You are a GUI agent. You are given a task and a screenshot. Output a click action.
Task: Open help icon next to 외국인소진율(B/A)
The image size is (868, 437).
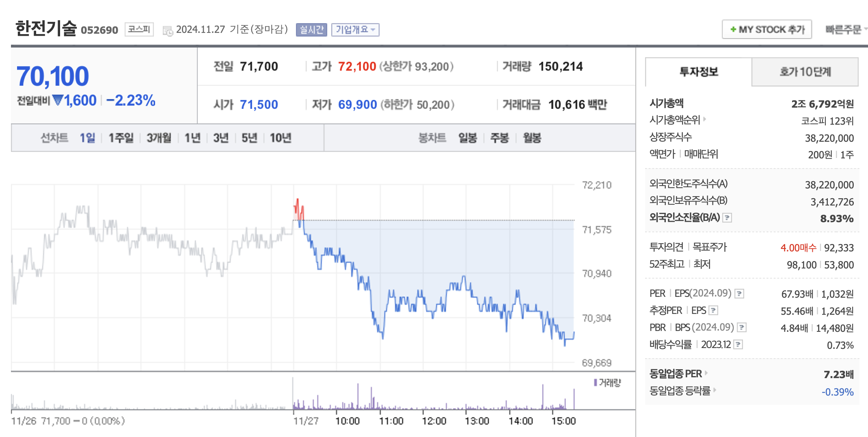click(727, 218)
